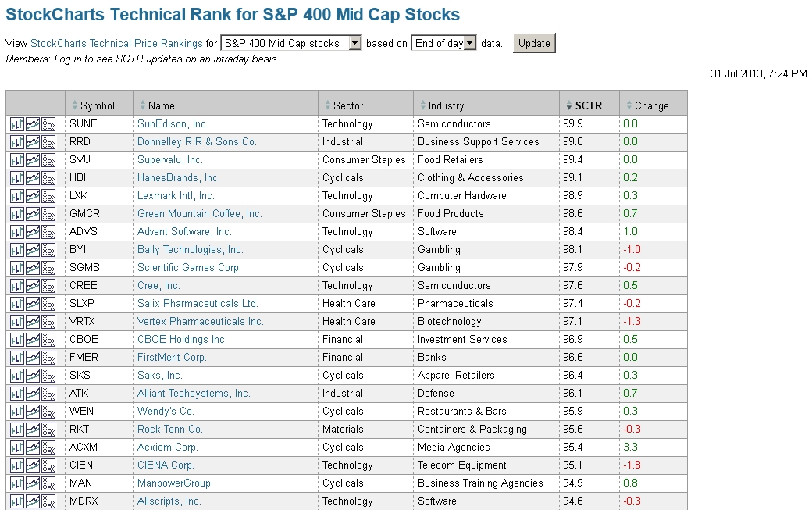Open the Saks, Inc. link
Viewport: 812px width, 510px height.
tap(159, 376)
